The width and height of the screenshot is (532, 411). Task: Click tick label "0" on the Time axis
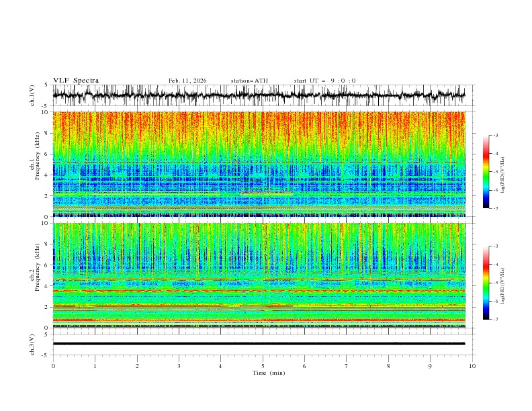[x=53, y=366]
